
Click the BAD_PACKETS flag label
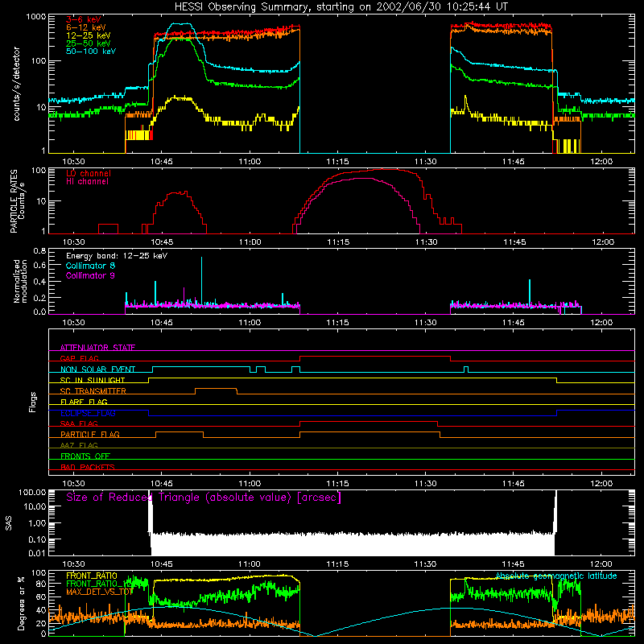[x=88, y=467]
